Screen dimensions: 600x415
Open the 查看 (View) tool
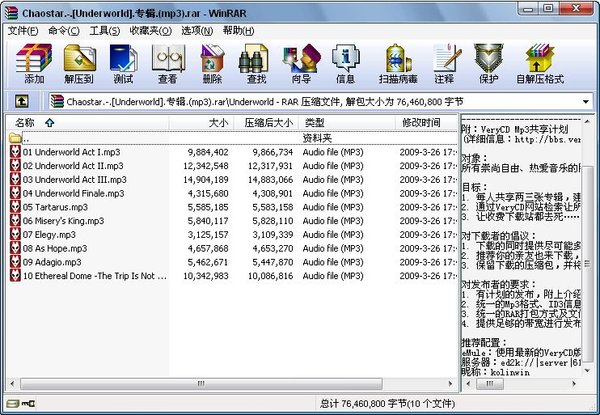click(x=168, y=63)
